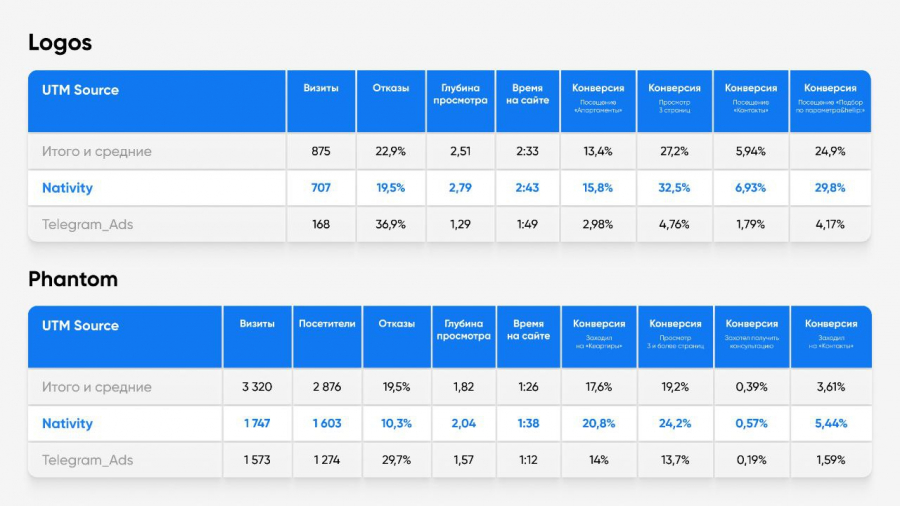This screenshot has width=900, height=506.
Task: Click Phantom Nativity bounce rate 10,3%
Action: click(x=397, y=423)
